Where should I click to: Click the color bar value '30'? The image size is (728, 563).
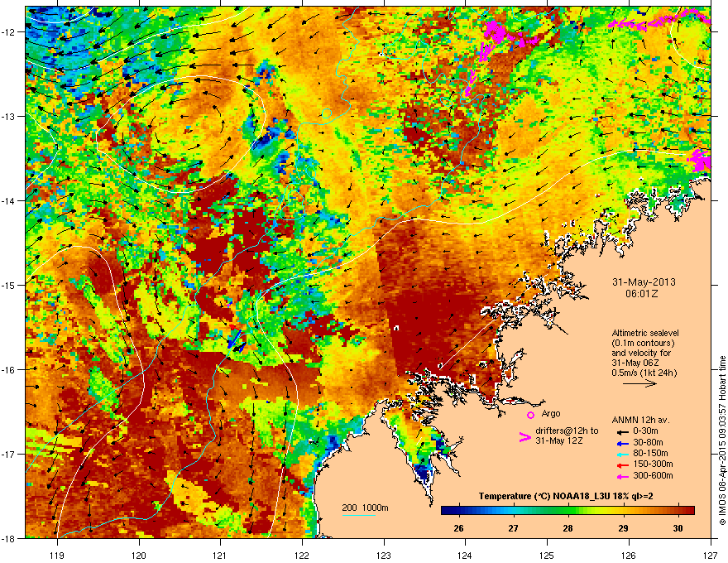[678, 528]
